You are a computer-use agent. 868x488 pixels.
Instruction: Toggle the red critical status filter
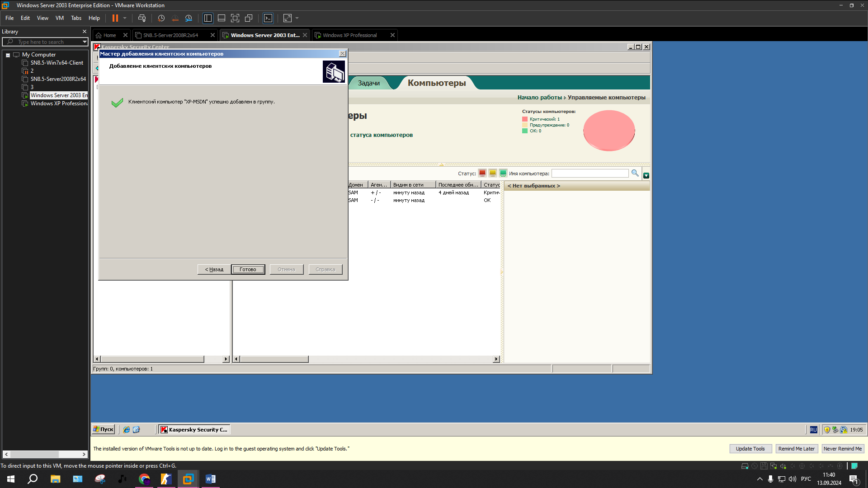tap(482, 174)
